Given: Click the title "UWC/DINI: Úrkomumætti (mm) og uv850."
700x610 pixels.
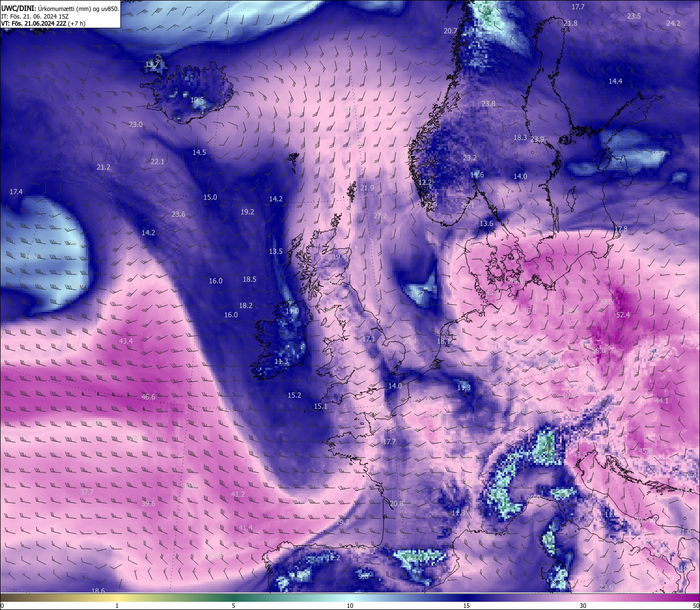Looking at the screenshot, I should click(x=60, y=8).
